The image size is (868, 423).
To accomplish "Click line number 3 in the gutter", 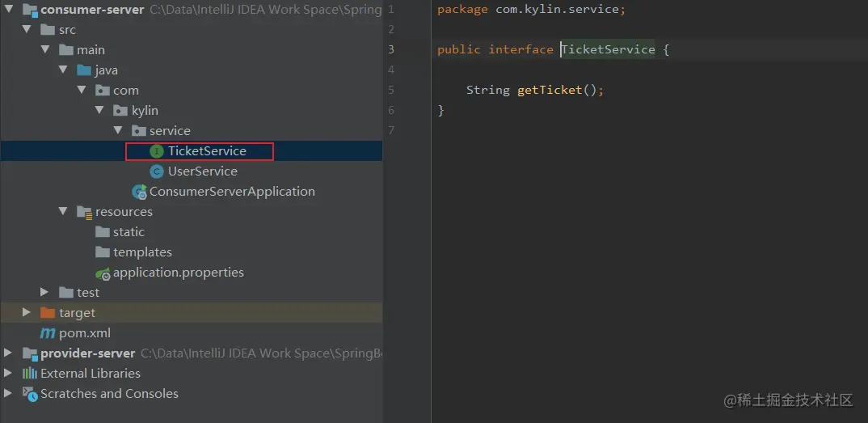I will [x=391, y=49].
